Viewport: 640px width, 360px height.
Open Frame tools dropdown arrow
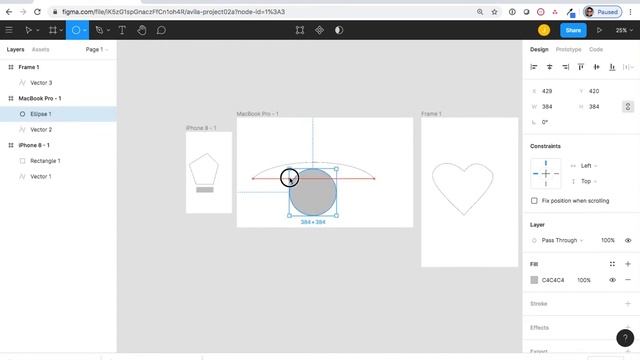(x=61, y=30)
